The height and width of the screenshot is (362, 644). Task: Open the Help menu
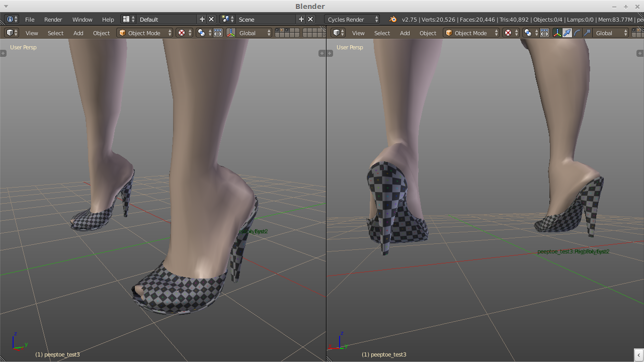coord(108,19)
